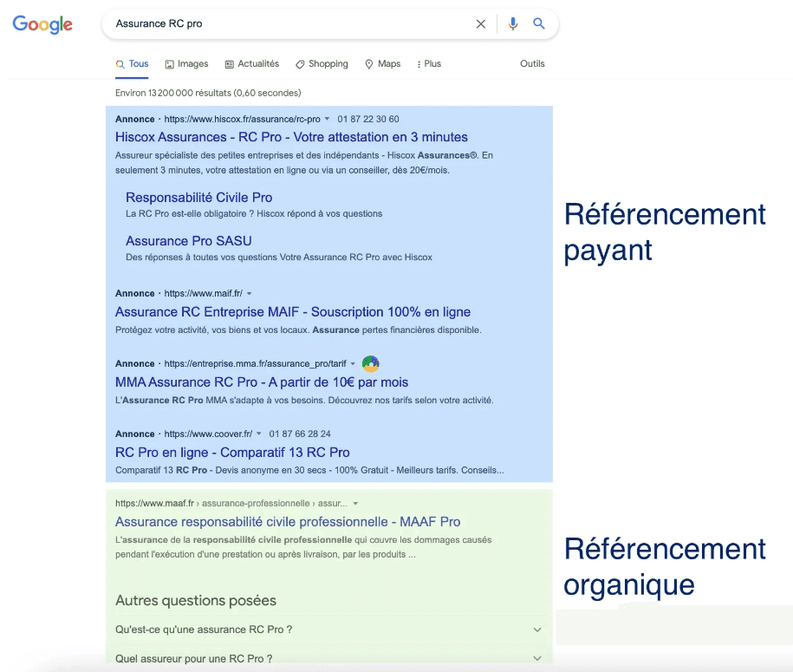The height and width of the screenshot is (672, 793).
Task: Open Responsabilité Civile Pro sitelink
Action: 198,198
